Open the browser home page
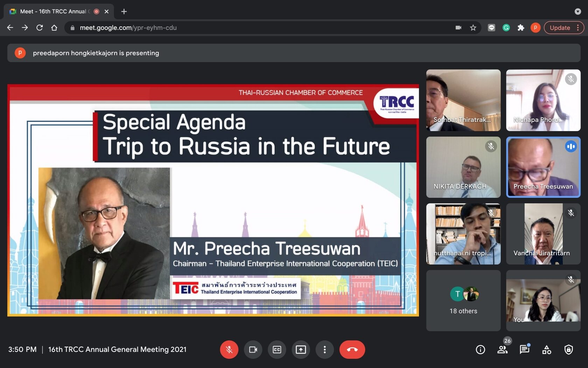Screen dimensions: 588x368 (54, 28)
